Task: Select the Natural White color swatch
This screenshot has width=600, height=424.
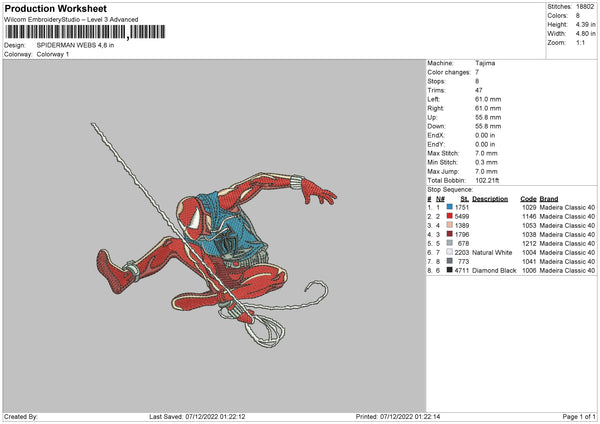Action: pos(451,252)
